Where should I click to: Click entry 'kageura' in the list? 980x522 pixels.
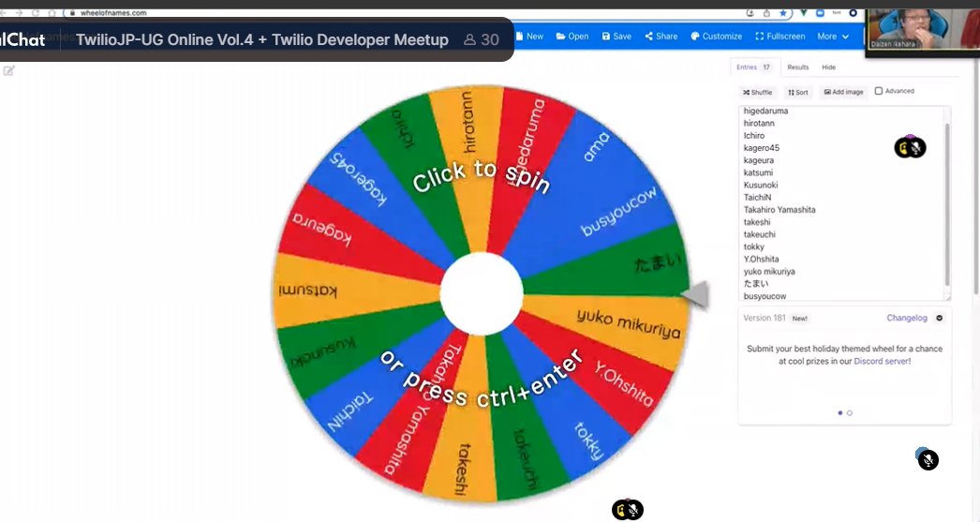[x=759, y=160]
